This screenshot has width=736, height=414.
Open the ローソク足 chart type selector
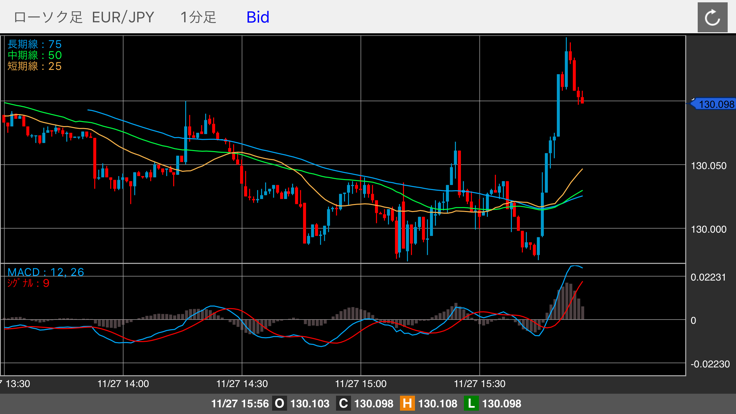[44, 17]
